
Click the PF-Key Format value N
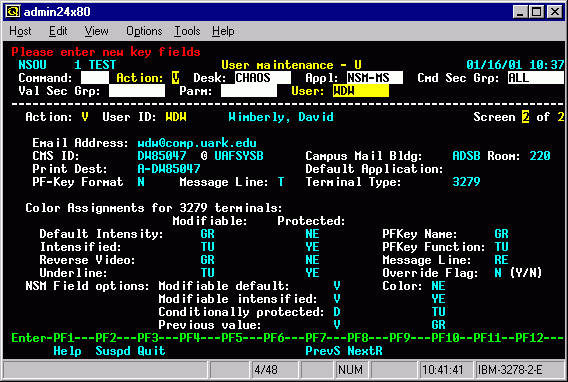pyautogui.click(x=141, y=182)
